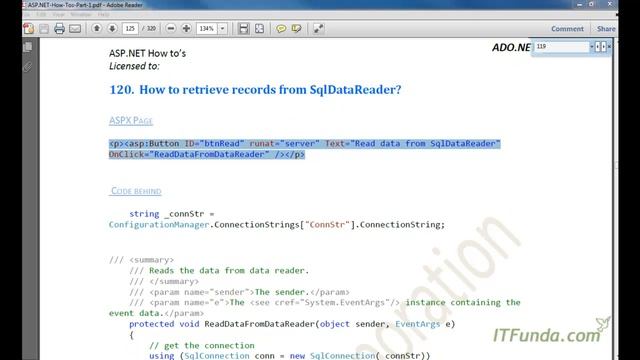
Task: Print the document using printer icon
Action: tap(59, 29)
